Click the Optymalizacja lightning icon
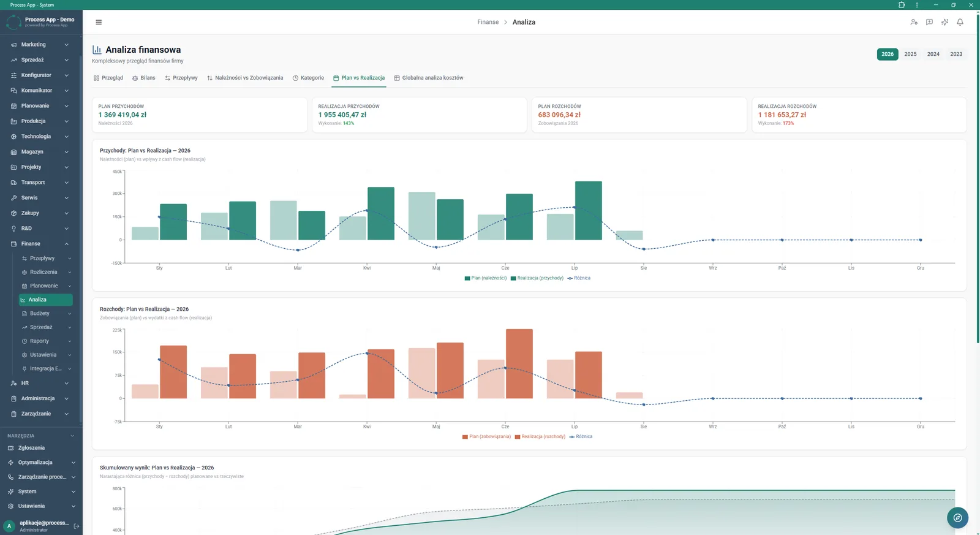This screenshot has width=980, height=535. click(10, 463)
